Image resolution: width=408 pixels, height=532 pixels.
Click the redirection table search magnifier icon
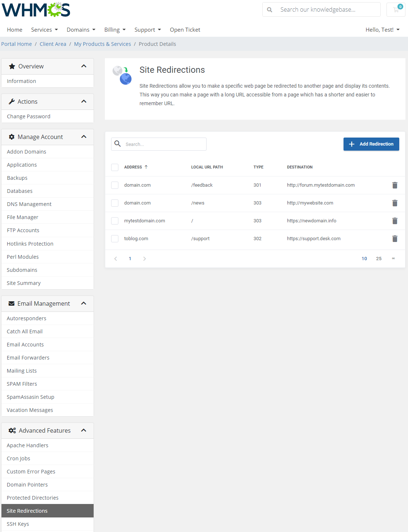click(x=118, y=144)
